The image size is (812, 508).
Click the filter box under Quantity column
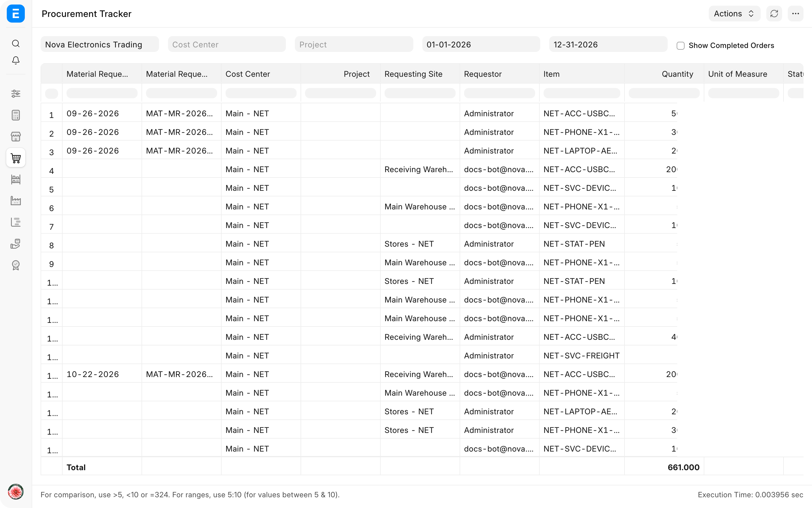click(x=664, y=93)
